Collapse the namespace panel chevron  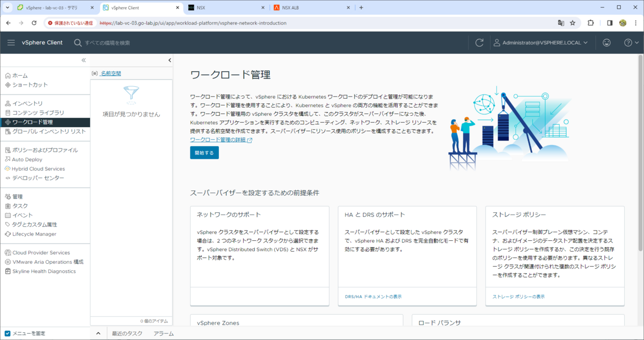point(170,60)
